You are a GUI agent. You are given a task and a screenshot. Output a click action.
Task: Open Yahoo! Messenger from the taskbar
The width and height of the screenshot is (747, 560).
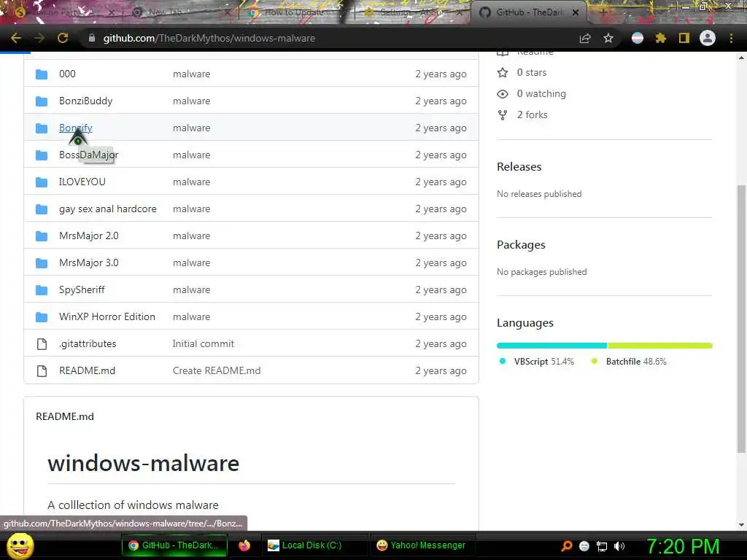[x=421, y=545]
